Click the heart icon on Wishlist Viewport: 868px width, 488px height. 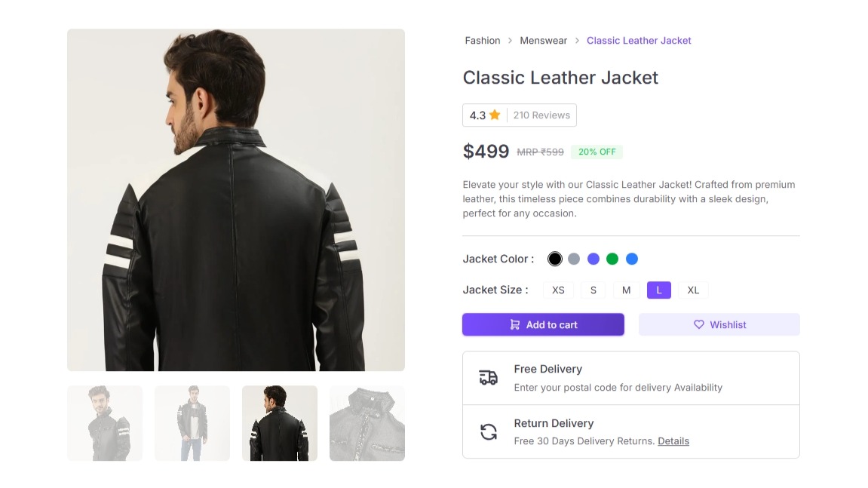click(699, 325)
